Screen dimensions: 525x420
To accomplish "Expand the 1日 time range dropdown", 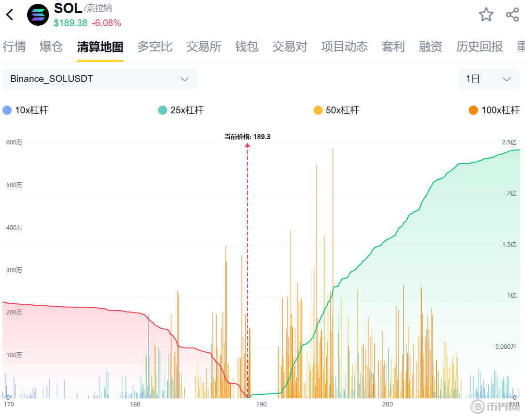I will tap(489, 79).
